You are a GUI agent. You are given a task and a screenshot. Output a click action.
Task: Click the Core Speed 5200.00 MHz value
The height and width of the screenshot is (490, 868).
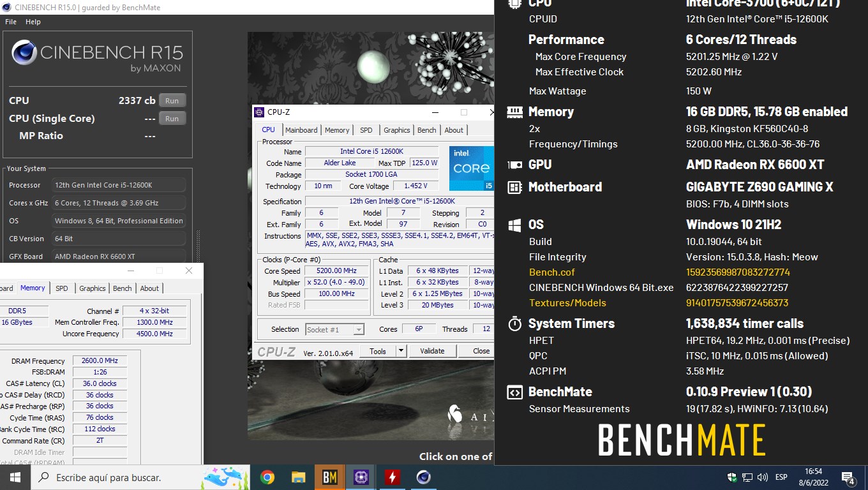[x=336, y=271]
